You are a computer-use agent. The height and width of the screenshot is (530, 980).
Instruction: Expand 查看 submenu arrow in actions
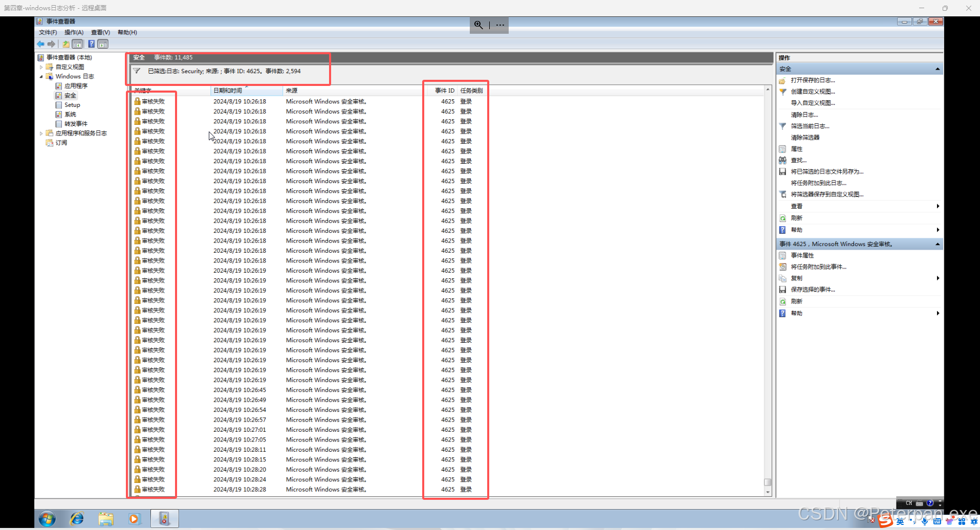point(938,206)
